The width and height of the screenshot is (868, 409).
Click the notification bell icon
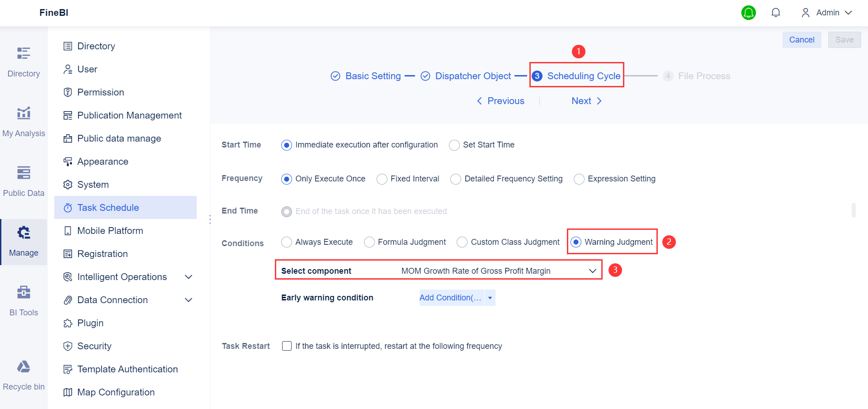[776, 12]
